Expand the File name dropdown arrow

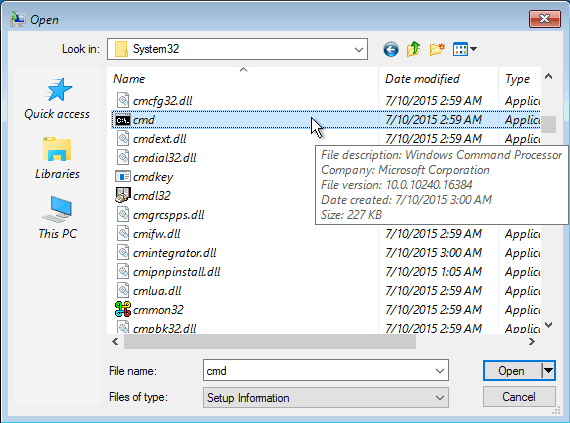tap(439, 371)
